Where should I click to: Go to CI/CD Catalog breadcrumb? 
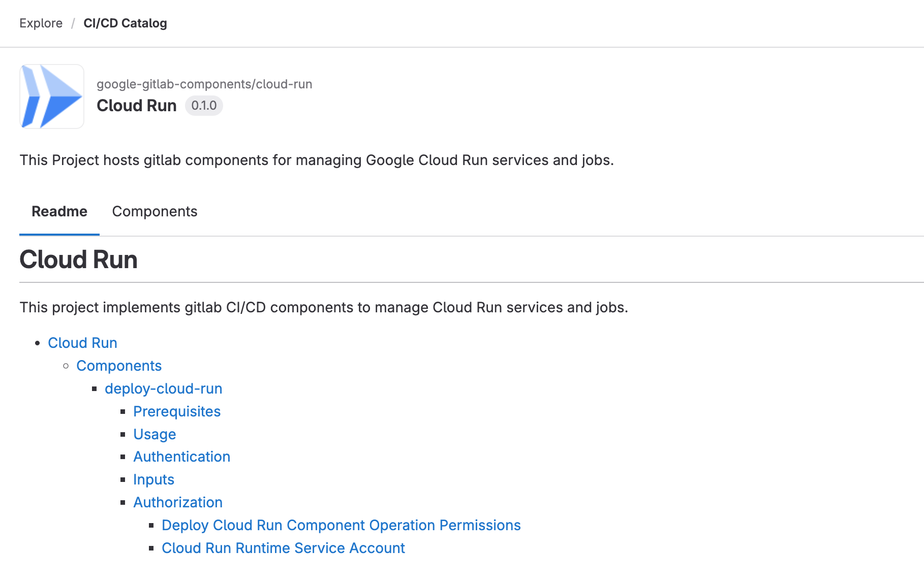click(125, 23)
